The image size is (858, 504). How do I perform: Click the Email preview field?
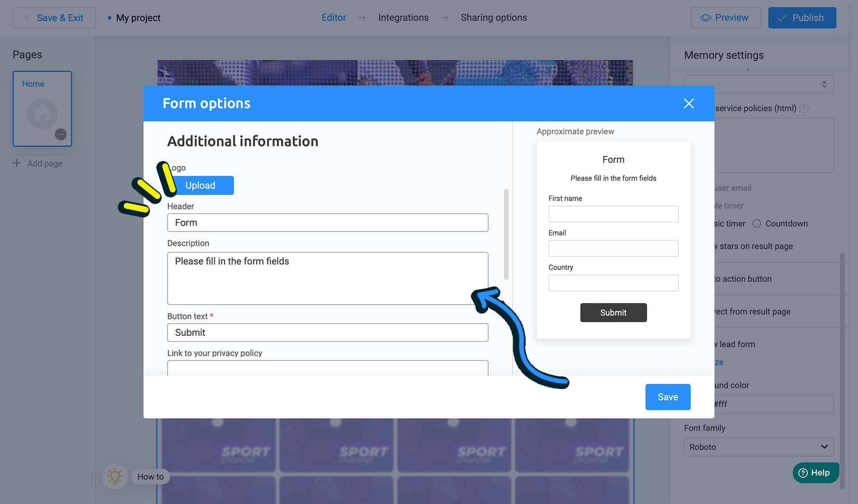[613, 248]
